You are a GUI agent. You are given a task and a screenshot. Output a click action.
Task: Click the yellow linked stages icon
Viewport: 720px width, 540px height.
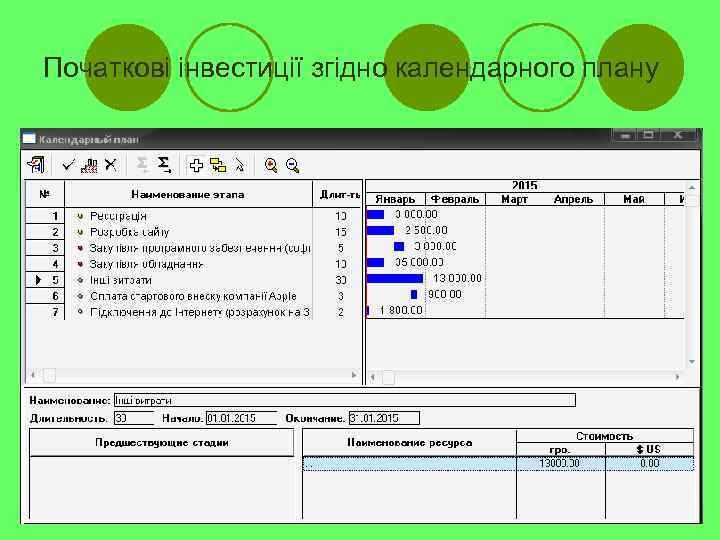(x=218, y=165)
